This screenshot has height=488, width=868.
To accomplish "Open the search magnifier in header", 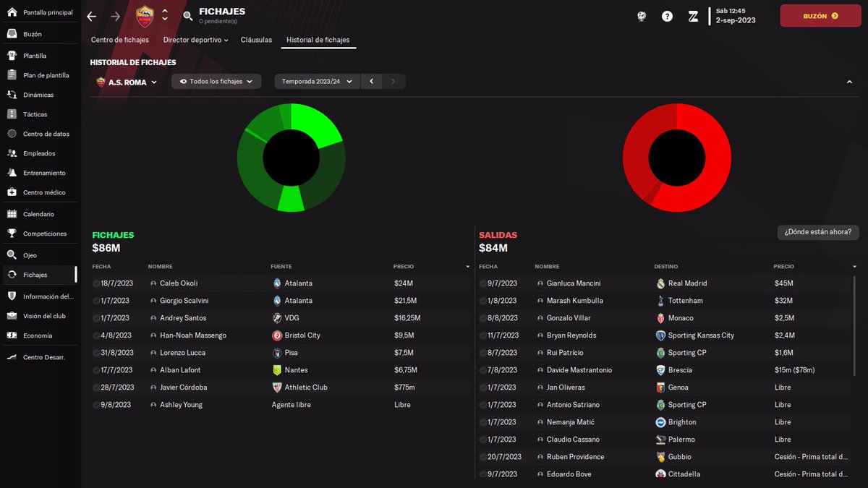I will [188, 16].
